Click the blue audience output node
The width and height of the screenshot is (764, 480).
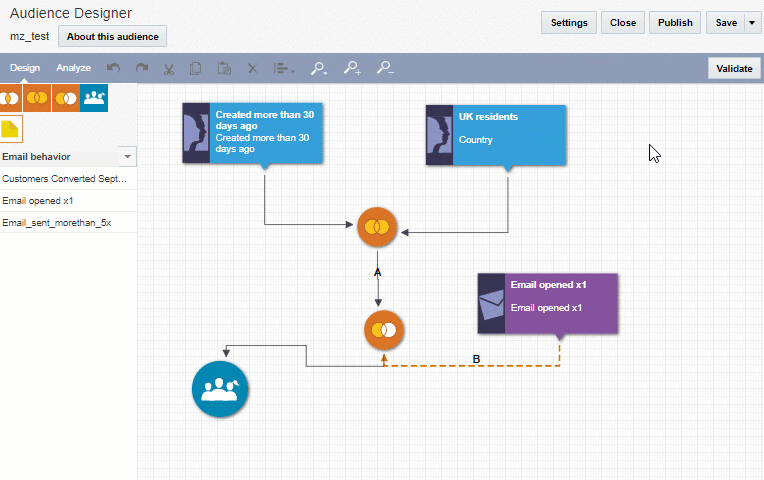(x=220, y=389)
